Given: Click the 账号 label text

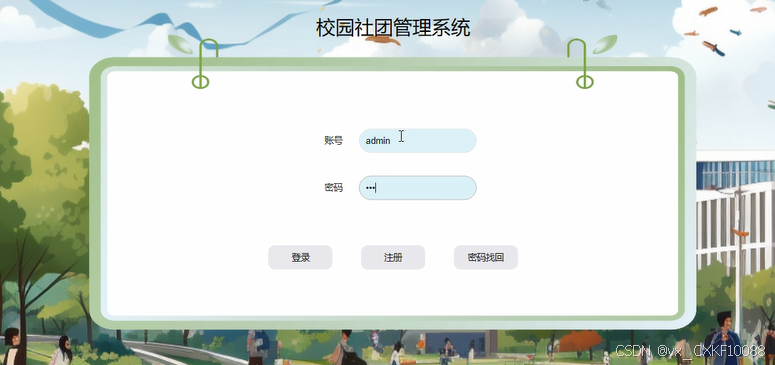Looking at the screenshot, I should (334, 140).
